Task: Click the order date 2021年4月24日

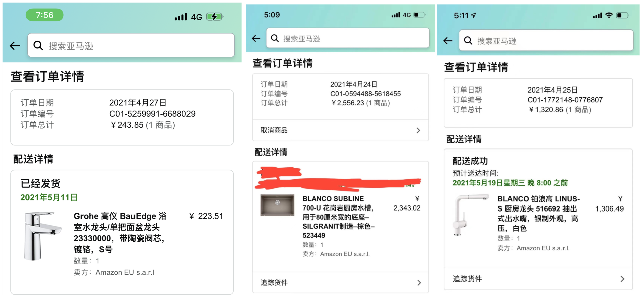Action: pos(354,84)
